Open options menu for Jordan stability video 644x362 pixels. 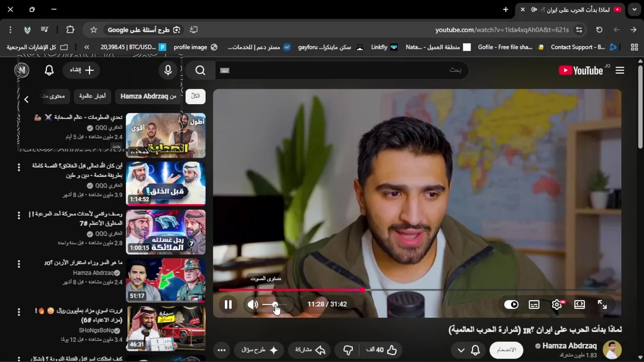coord(19,263)
